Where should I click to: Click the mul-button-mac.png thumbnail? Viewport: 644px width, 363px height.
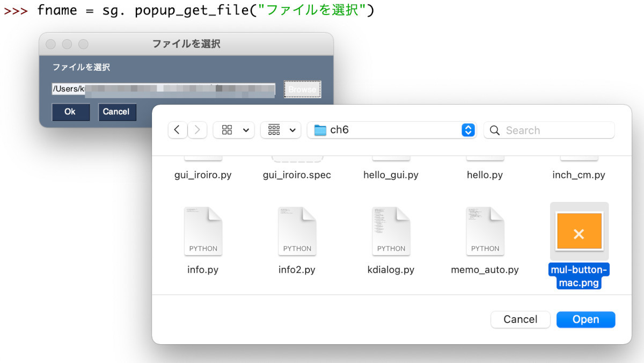[579, 231]
